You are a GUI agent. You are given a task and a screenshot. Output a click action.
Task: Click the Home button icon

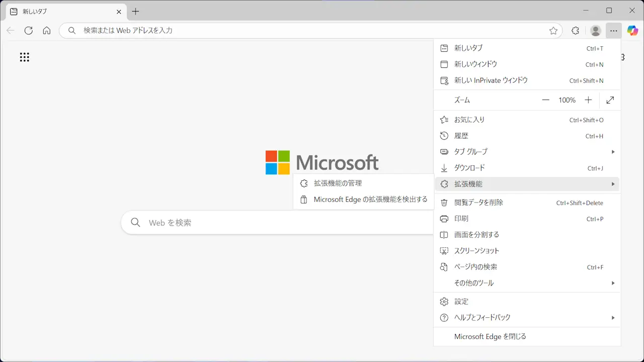(47, 31)
